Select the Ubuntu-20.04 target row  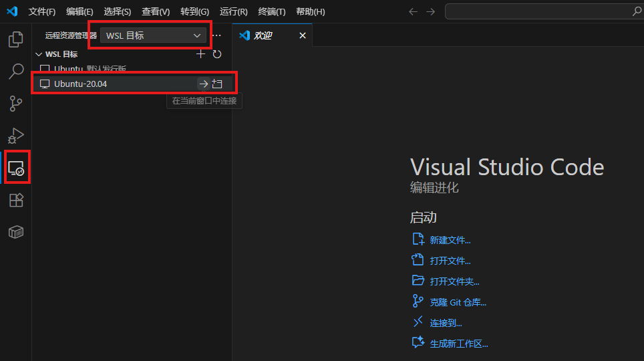tap(132, 84)
